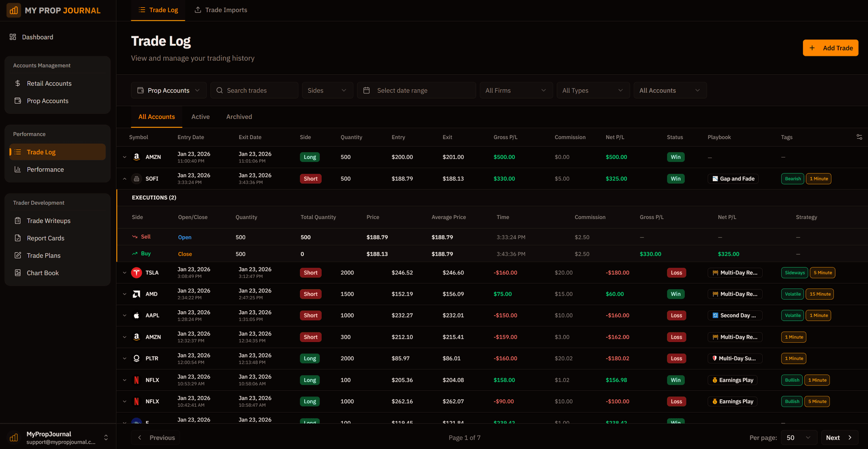
Task: Open the Sides filter dropdown
Action: click(x=327, y=90)
